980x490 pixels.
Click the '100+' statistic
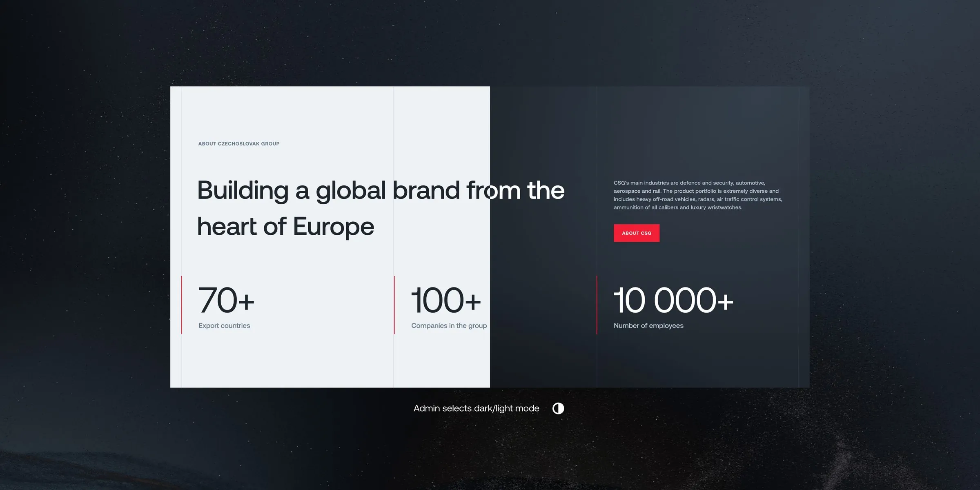pyautogui.click(x=446, y=300)
